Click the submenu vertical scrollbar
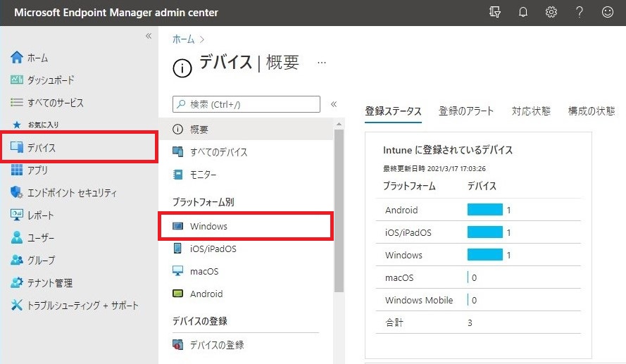 (339, 211)
